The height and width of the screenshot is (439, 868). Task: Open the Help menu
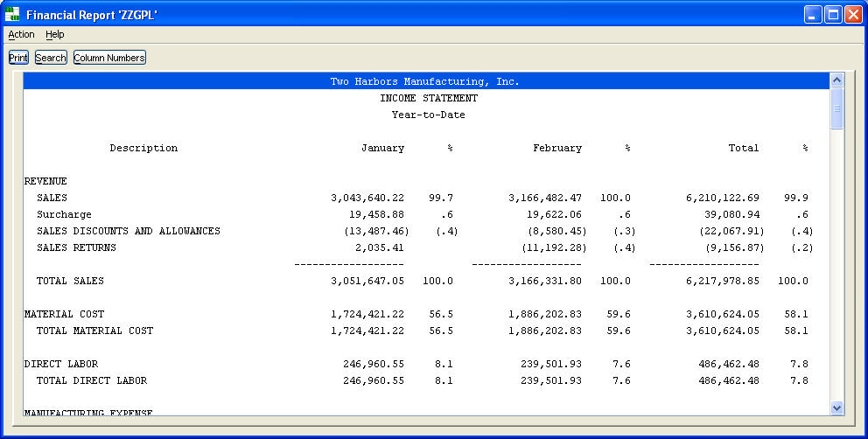click(55, 34)
